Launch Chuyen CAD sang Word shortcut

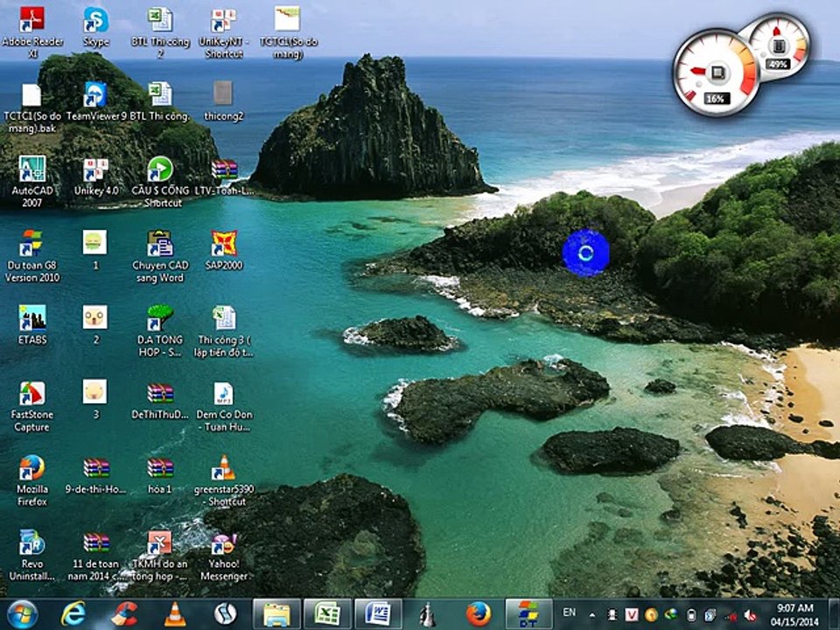(x=160, y=243)
